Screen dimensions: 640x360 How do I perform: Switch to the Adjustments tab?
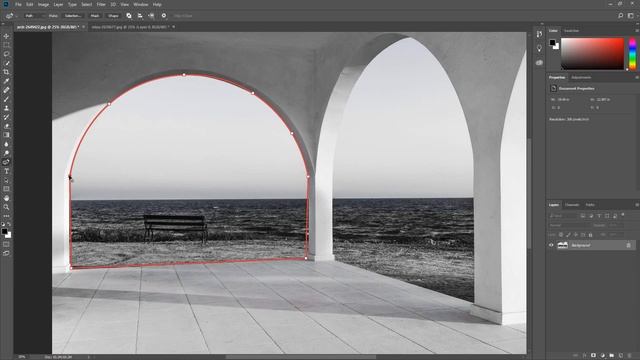[x=581, y=78]
